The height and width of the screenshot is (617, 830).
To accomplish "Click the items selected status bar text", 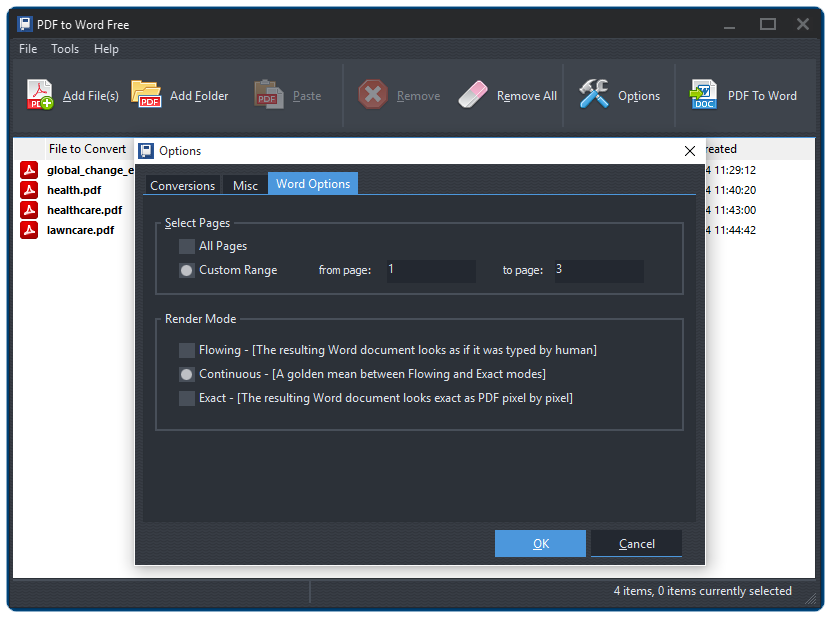I will tap(702, 591).
